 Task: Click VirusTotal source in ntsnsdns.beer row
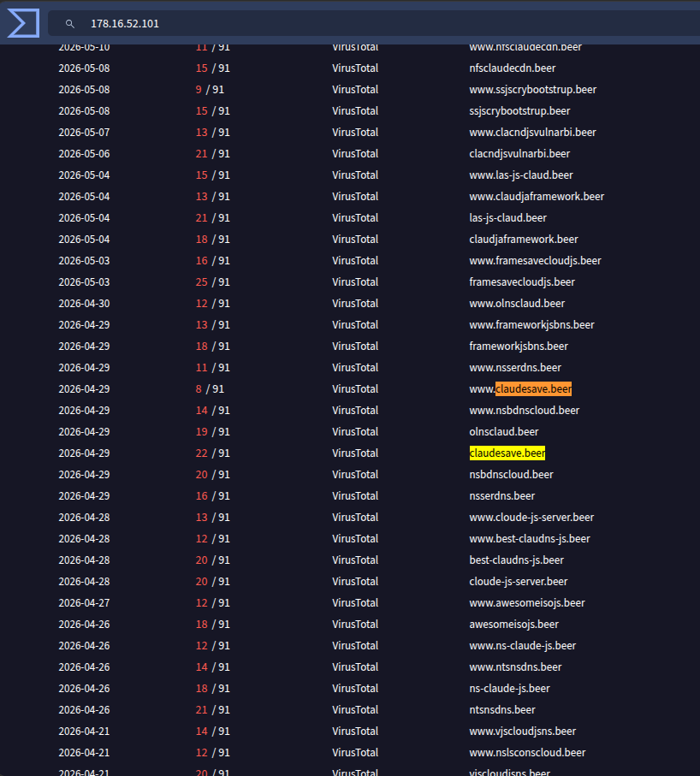tap(355, 709)
